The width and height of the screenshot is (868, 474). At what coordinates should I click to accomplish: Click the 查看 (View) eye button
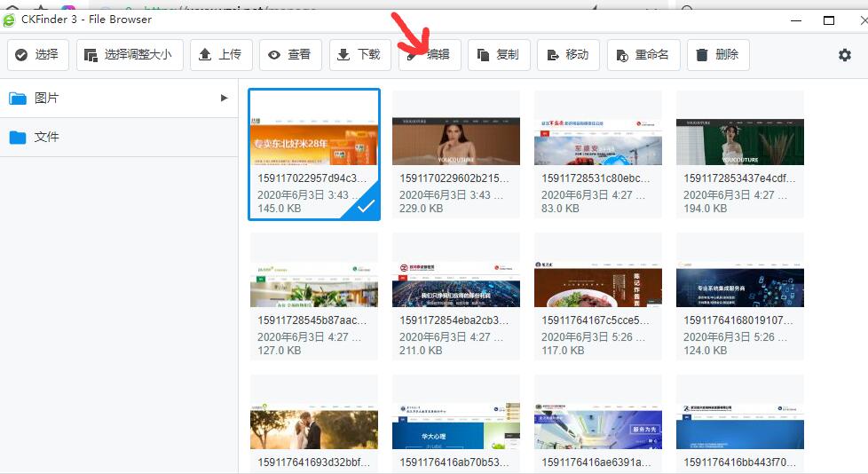(x=290, y=55)
